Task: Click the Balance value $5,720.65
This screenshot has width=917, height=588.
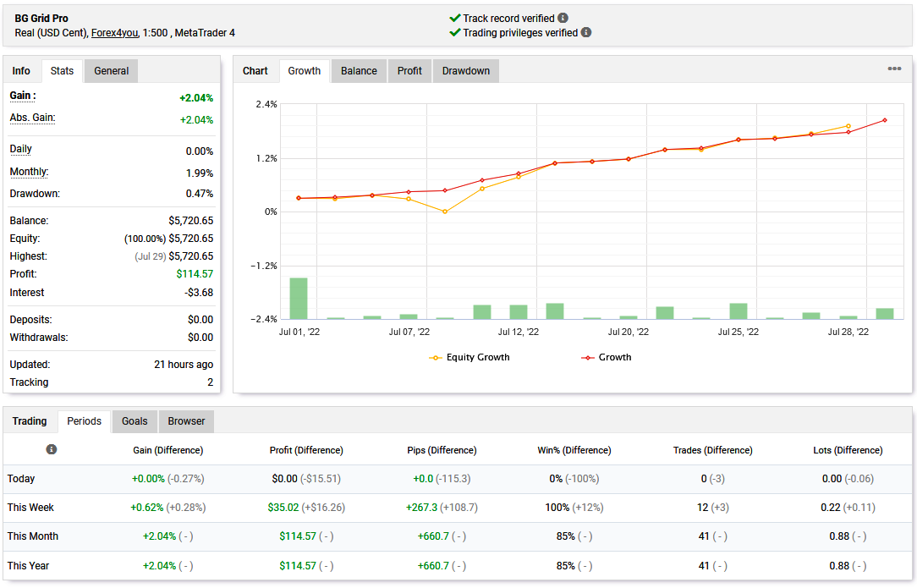Action: [190, 221]
